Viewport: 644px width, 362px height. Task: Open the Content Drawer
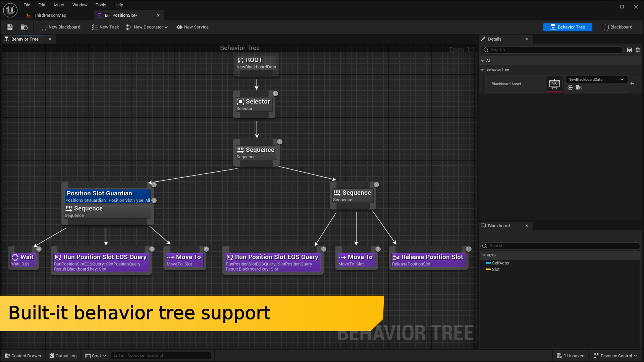(x=23, y=356)
